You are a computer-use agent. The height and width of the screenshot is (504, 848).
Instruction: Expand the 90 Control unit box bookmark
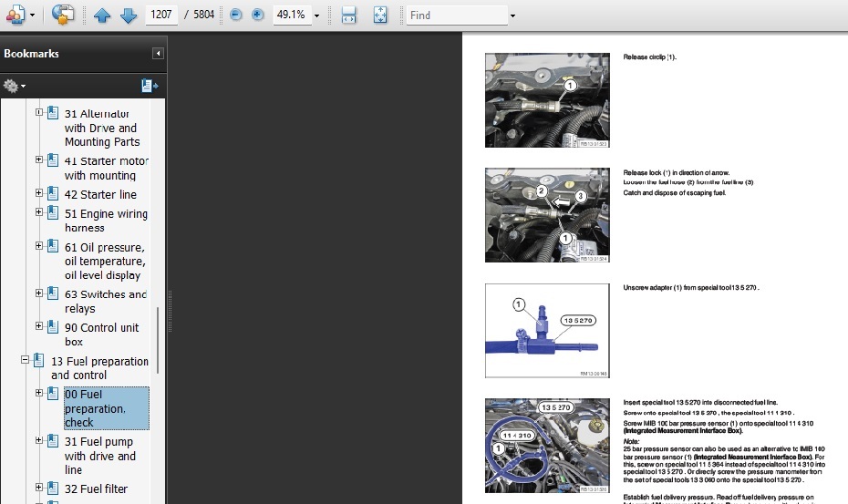pos(39,326)
